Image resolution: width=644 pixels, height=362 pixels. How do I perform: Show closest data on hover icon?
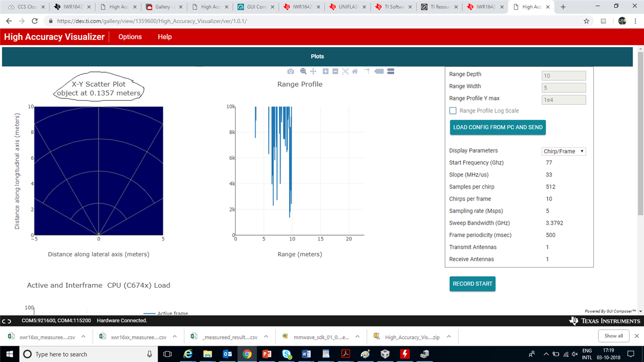click(x=379, y=71)
